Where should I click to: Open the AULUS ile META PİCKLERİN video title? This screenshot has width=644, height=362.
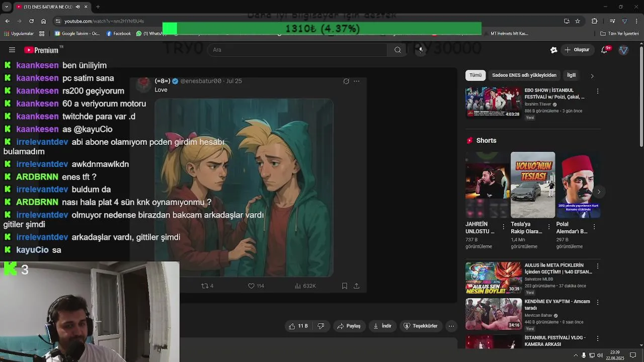(558, 268)
